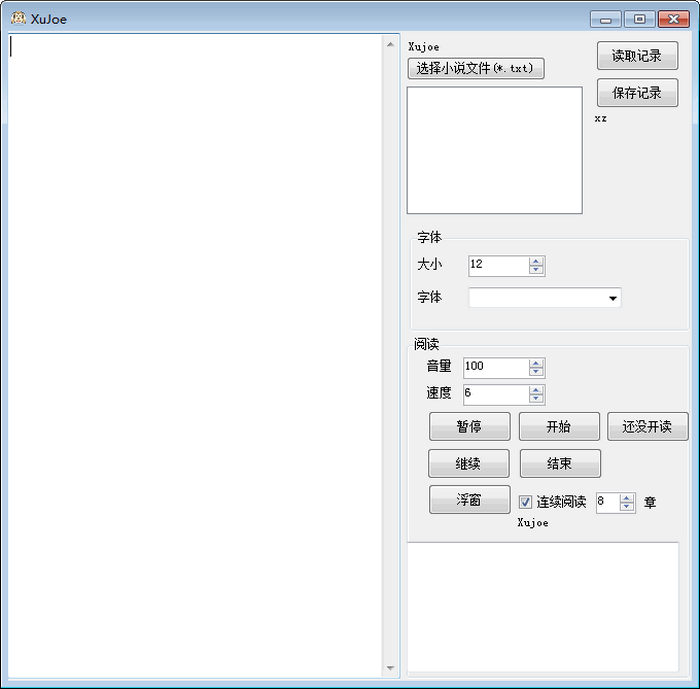Screen dimensions: 700x689
Task: Click the xz label under 保存记录
Action: [x=600, y=118]
